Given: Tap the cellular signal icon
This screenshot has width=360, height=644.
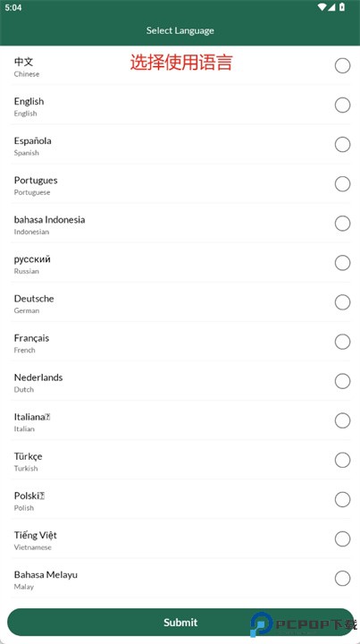Looking at the screenshot, I should click(331, 7).
